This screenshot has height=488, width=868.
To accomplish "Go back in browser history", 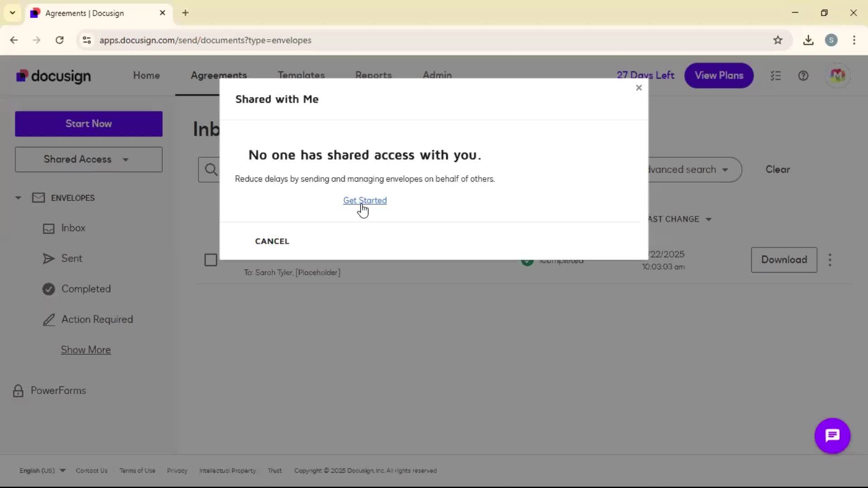I will pyautogui.click(x=14, y=40).
